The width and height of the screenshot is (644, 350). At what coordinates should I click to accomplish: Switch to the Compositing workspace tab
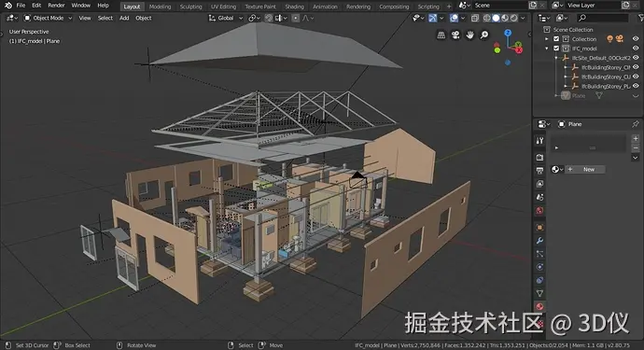pos(394,7)
